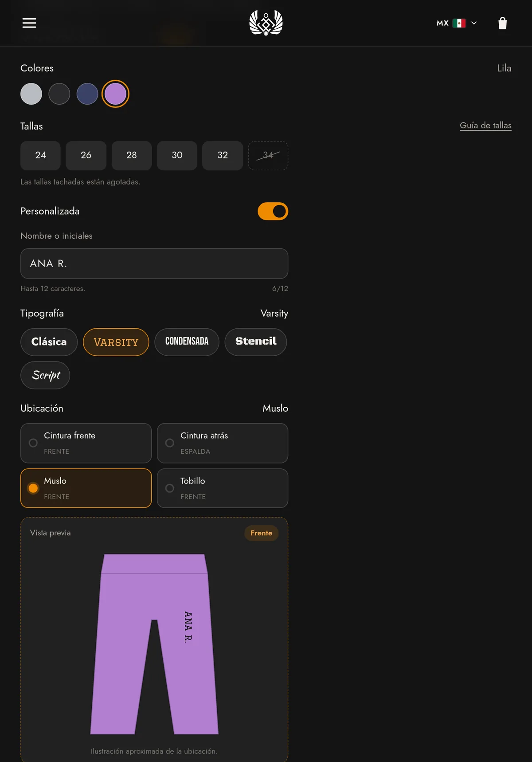Turn off the Personalizada switch
Image resolution: width=532 pixels, height=762 pixels.
coord(273,212)
